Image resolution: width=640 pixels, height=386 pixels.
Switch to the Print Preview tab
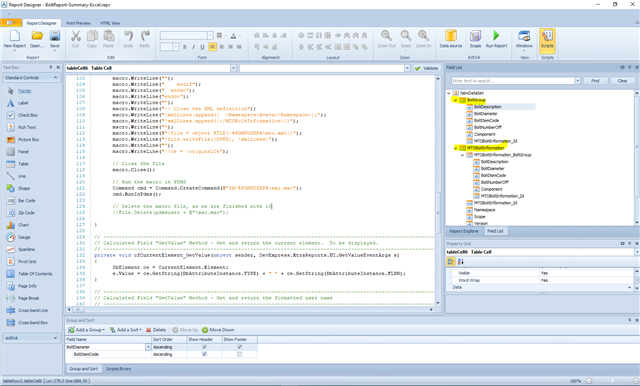pos(78,23)
